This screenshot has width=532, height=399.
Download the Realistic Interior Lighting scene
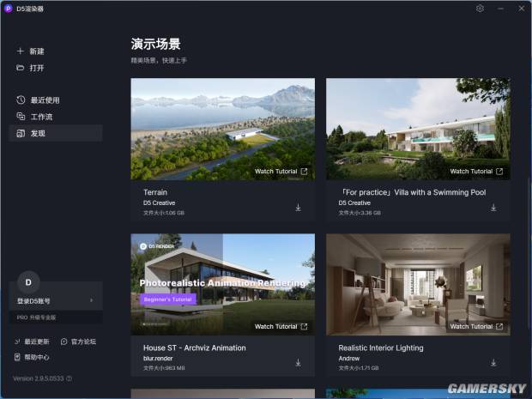coord(493,363)
